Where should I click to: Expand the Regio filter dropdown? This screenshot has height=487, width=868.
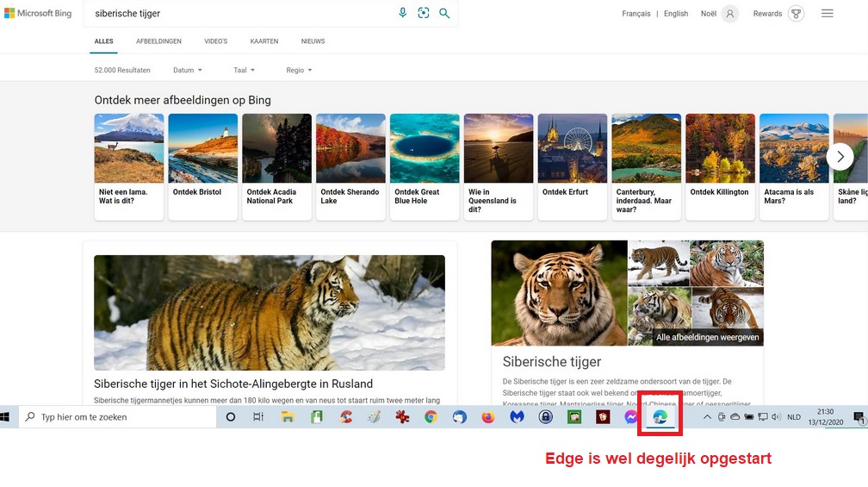[299, 70]
